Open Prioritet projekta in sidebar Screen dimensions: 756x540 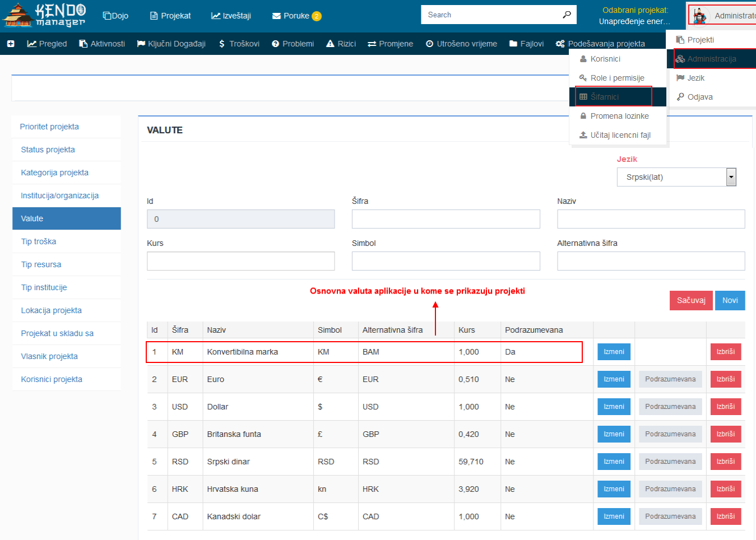67,127
